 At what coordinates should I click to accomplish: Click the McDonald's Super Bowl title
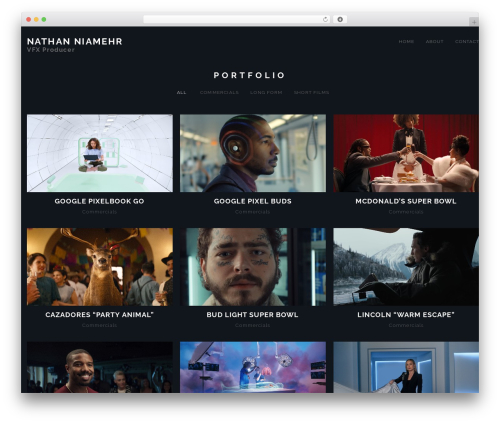[406, 201]
